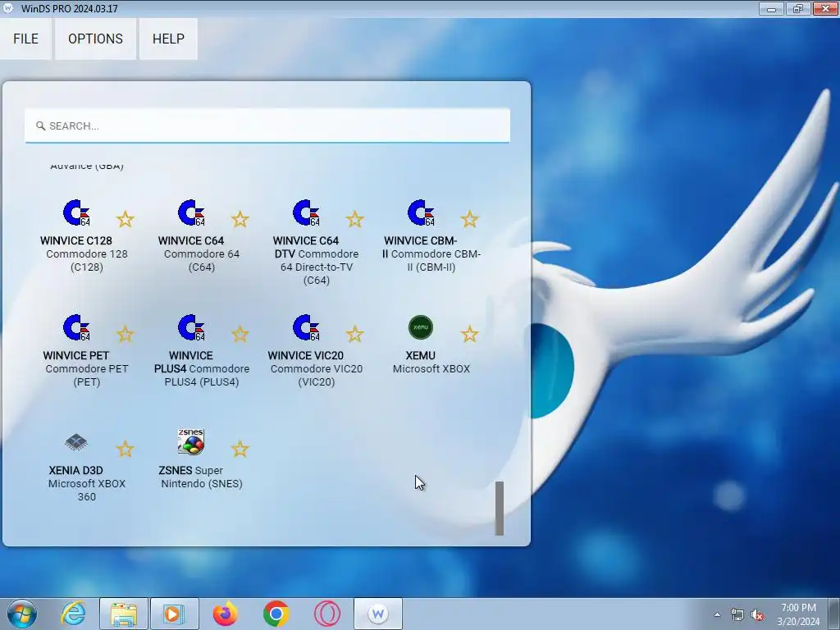Viewport: 840px width, 630px height.
Task: Mark WINVICE PLUS4 as favorite
Action: (240, 334)
